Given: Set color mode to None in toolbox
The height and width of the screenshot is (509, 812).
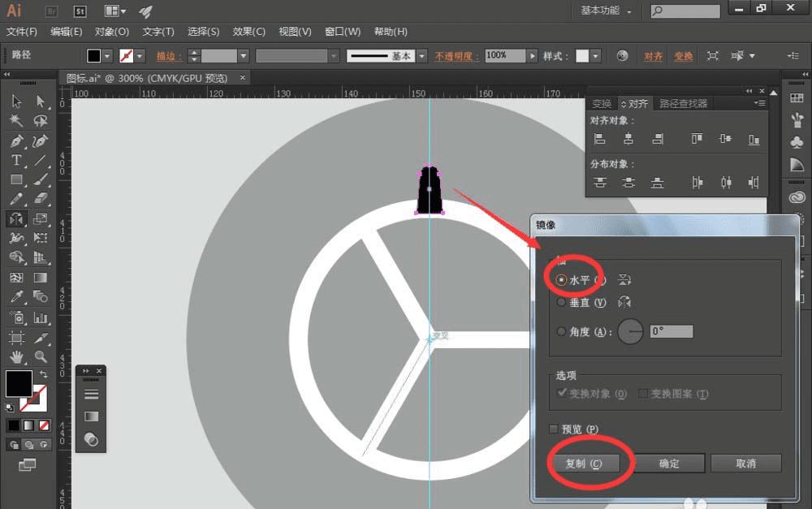Looking at the screenshot, I should tap(45, 425).
